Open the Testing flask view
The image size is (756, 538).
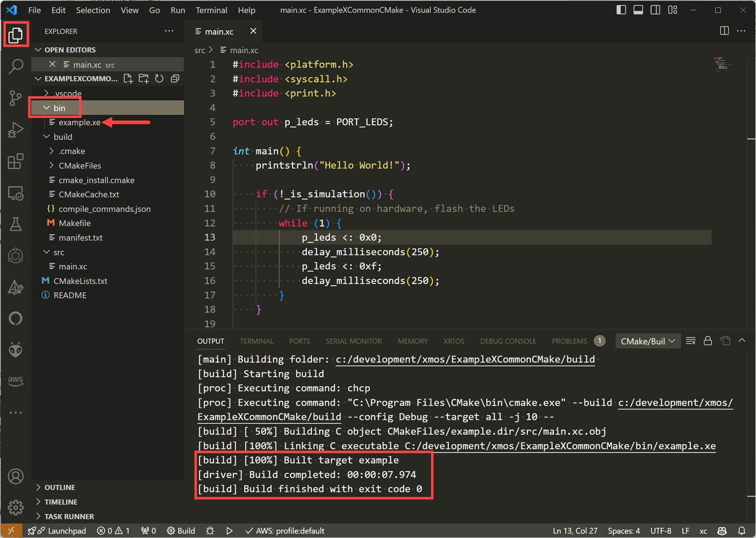click(16, 224)
